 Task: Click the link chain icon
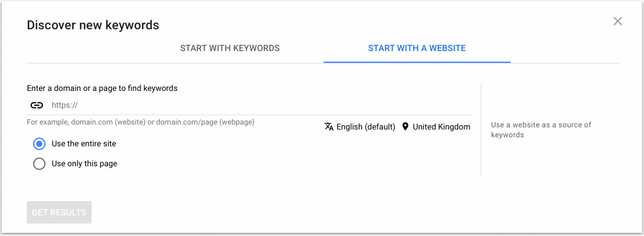coord(37,105)
